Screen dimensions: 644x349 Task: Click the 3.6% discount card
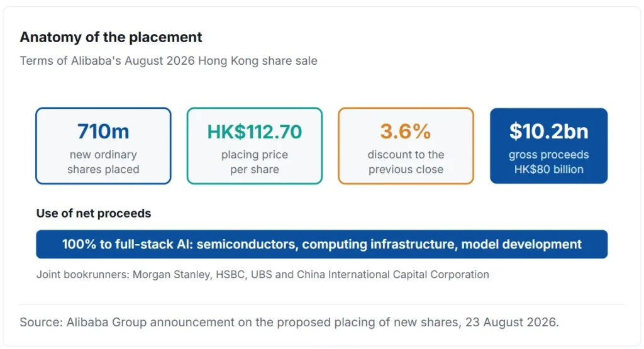click(406, 146)
